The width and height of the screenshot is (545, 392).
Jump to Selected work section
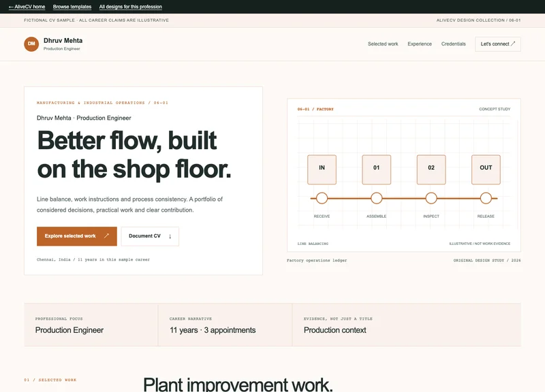pos(383,44)
